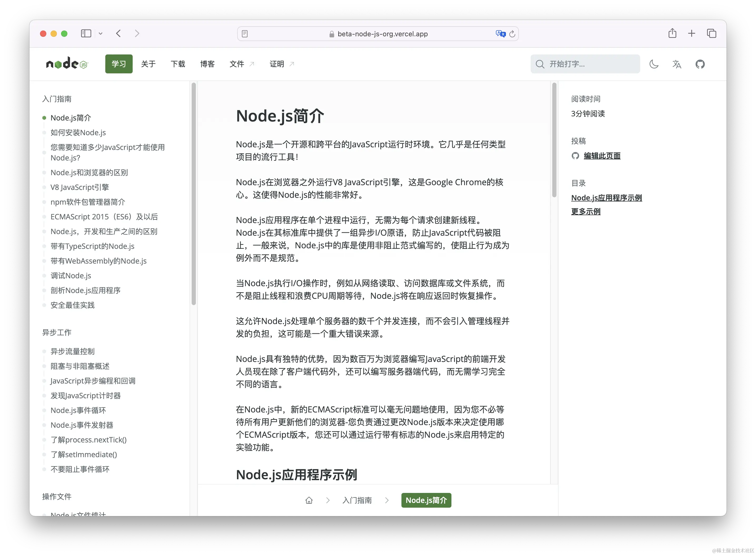The image size is (756, 555).
Task: Open 带有TypeScript的Node.js sidebar link
Action: [92, 246]
